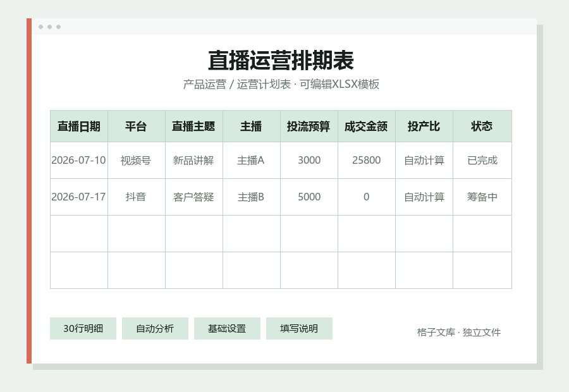Viewport: 569px width, 392px height.
Task: Click the 抖音 platform cell
Action: point(137,197)
